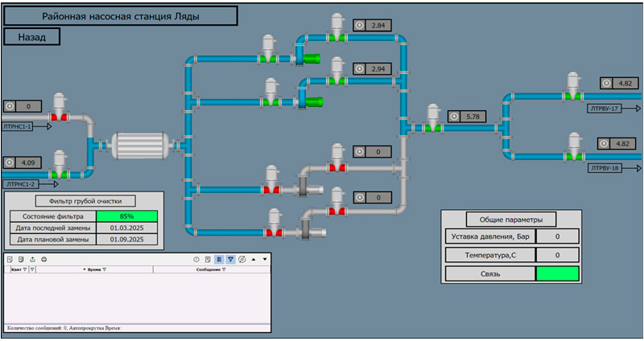This screenshot has width=644, height=341.
Task: Select the topmost running green pump
Action: point(310,58)
